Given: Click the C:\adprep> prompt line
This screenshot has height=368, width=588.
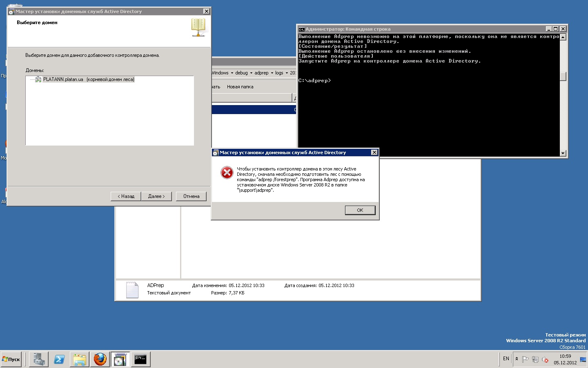Looking at the screenshot, I should tap(314, 81).
